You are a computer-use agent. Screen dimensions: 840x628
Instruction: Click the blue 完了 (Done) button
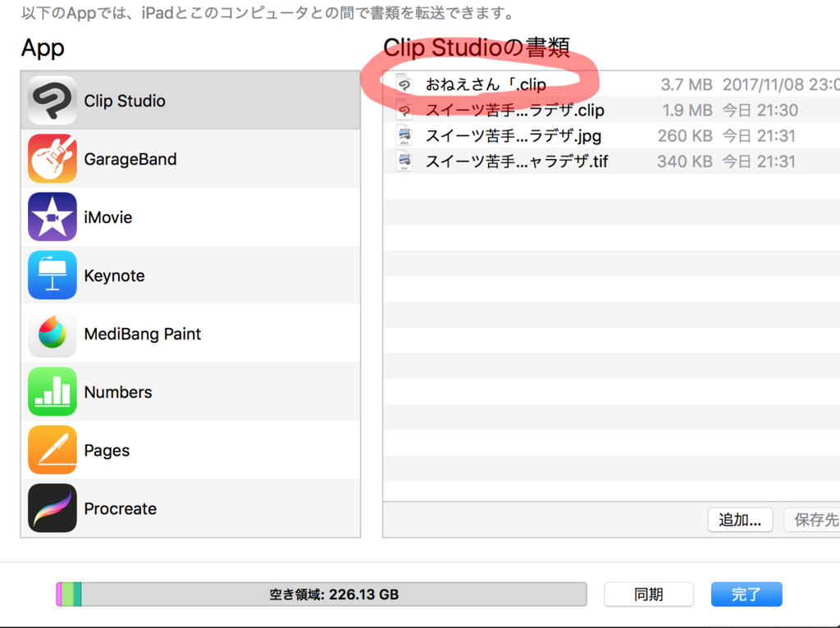pyautogui.click(x=746, y=594)
